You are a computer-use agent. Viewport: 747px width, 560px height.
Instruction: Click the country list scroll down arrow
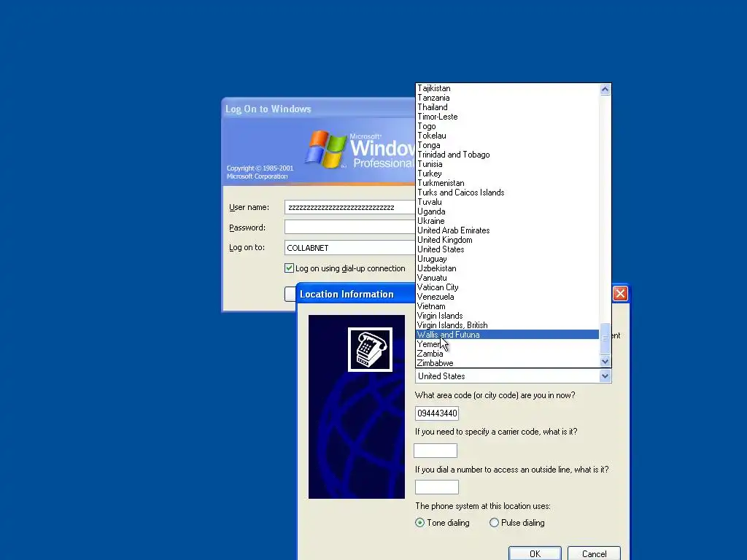coord(605,362)
